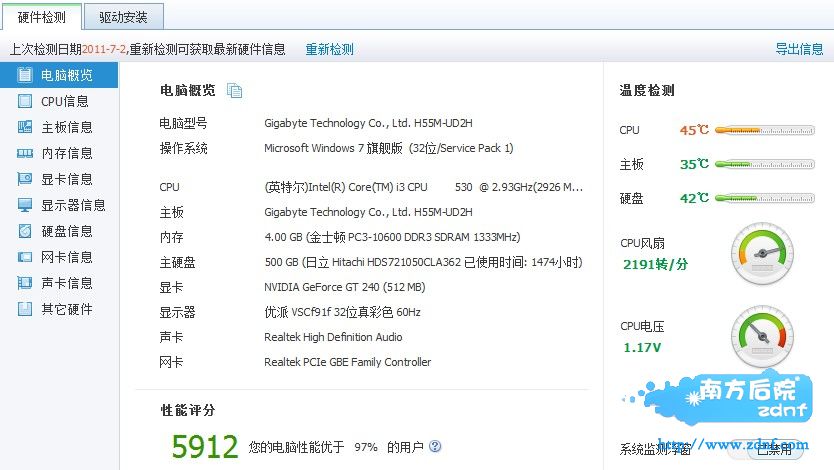Click the CPU电压 gauge dial
The width and height of the screenshot is (834, 470).
tap(762, 336)
